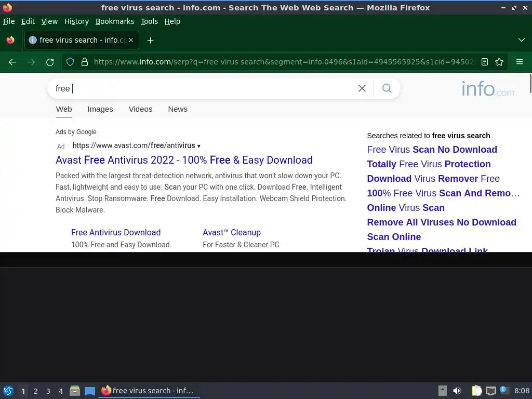This screenshot has height=399, width=532.
Task: Switch to Videos results tab
Action: click(x=140, y=109)
